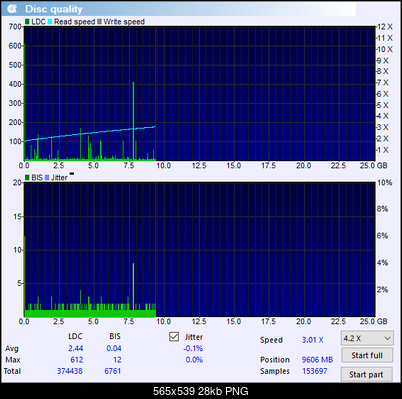Click the 12 X label on speed axis
402x399 pixels.
(385, 27)
